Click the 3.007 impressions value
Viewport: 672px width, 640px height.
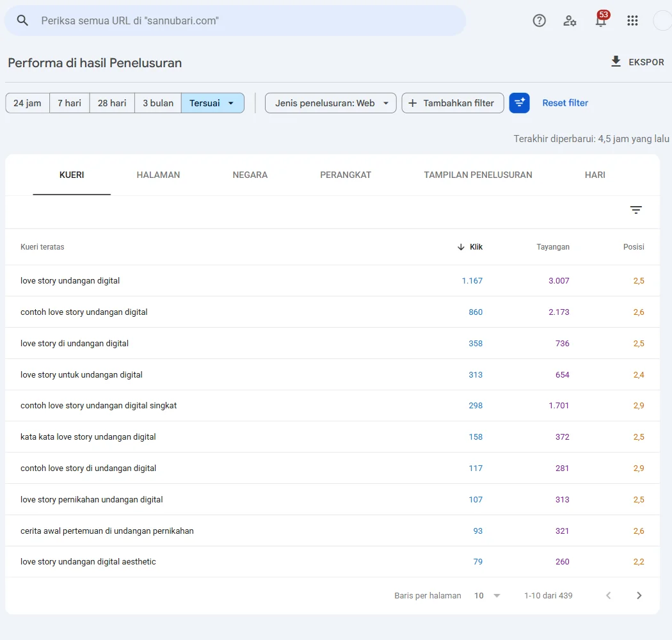(559, 281)
